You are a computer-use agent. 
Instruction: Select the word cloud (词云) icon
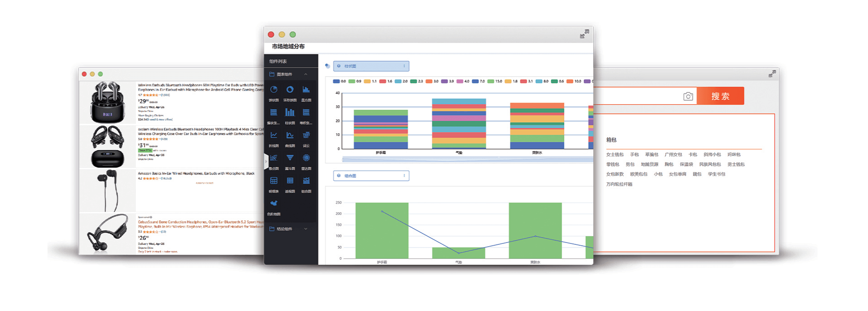pyautogui.click(x=306, y=136)
